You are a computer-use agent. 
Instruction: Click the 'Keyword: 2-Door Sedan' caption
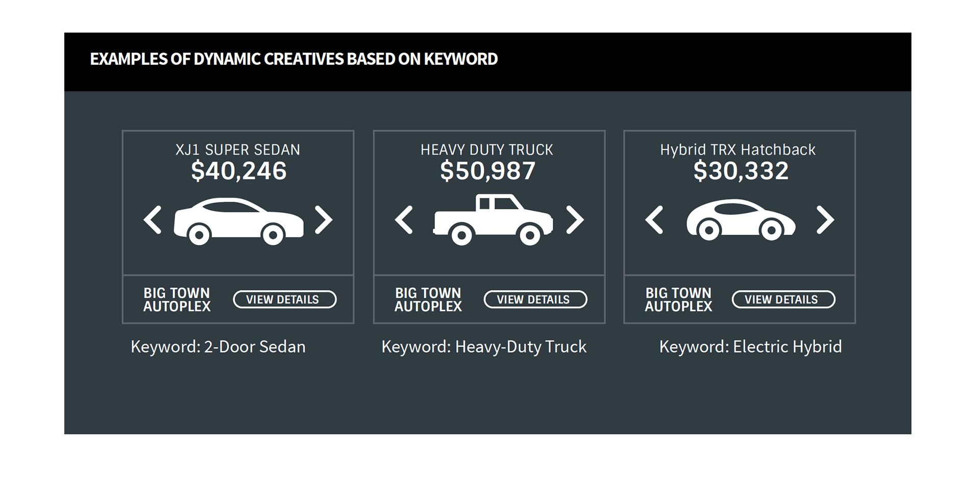pyautogui.click(x=218, y=347)
